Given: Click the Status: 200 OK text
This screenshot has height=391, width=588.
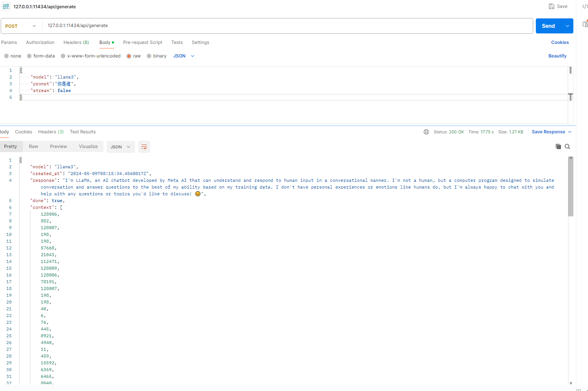Looking at the screenshot, I should 449,132.
